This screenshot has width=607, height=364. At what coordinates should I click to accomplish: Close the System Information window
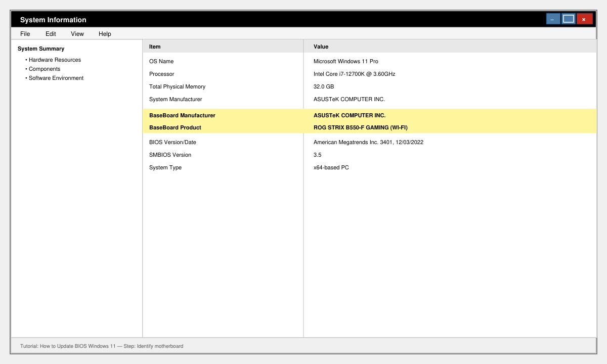pos(585,19)
